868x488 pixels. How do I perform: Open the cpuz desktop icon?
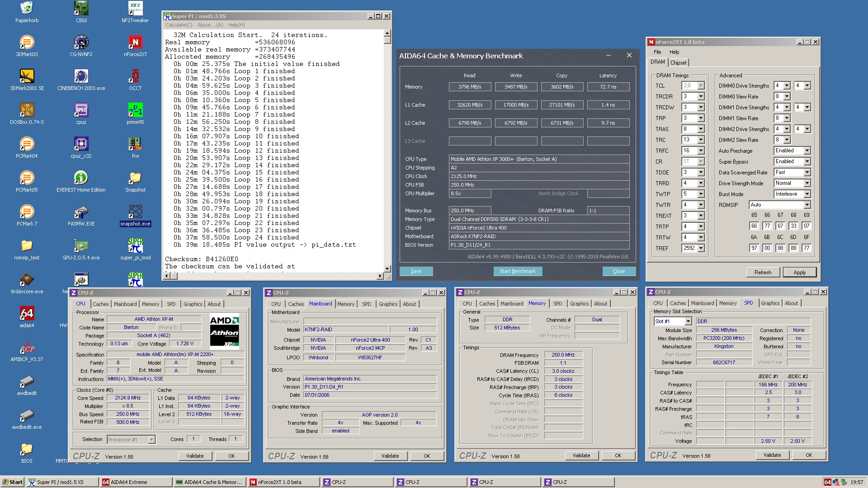81,114
